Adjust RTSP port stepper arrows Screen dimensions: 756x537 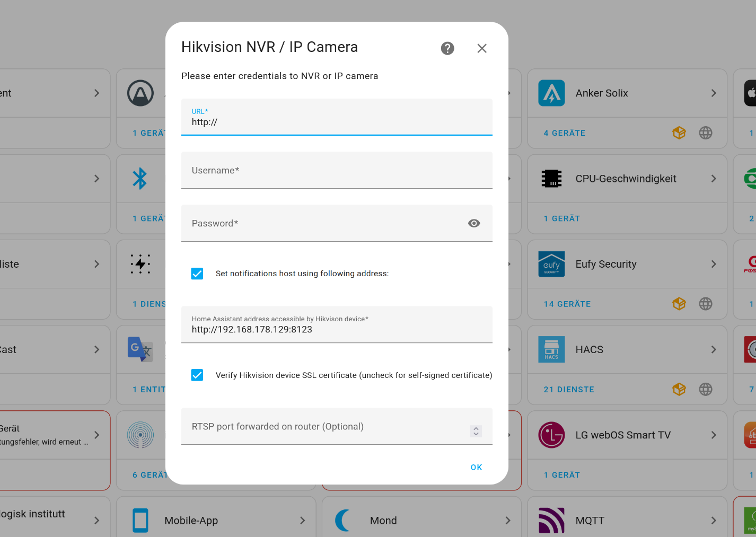pyautogui.click(x=476, y=431)
